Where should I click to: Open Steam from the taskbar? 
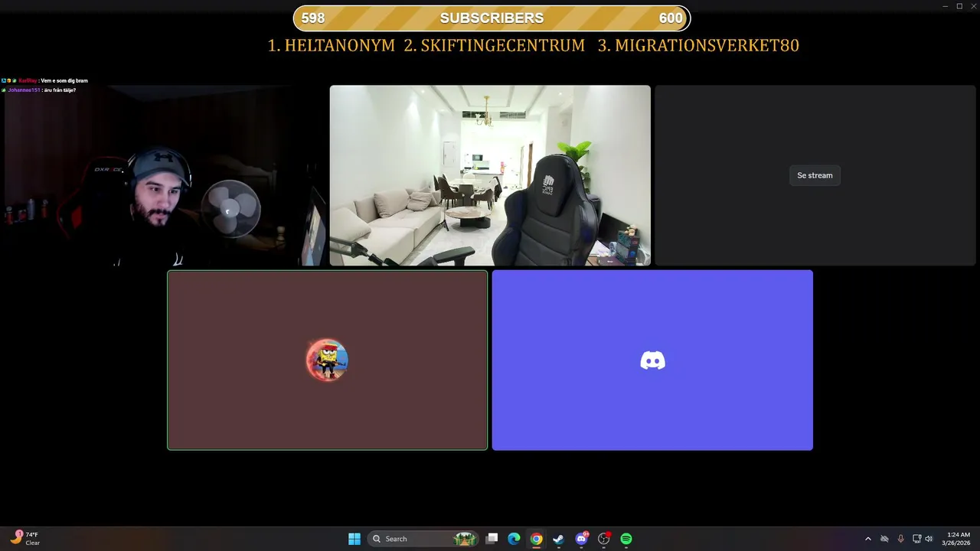click(x=559, y=539)
